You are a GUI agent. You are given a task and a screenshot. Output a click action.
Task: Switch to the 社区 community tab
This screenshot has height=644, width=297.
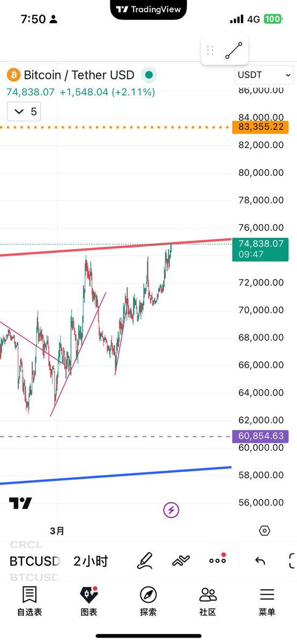click(208, 601)
